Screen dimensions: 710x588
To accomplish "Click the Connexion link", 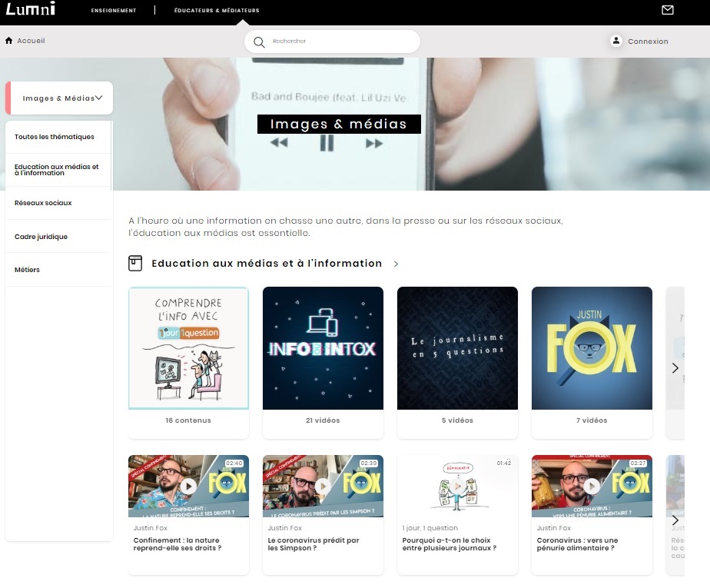I will [x=648, y=42].
